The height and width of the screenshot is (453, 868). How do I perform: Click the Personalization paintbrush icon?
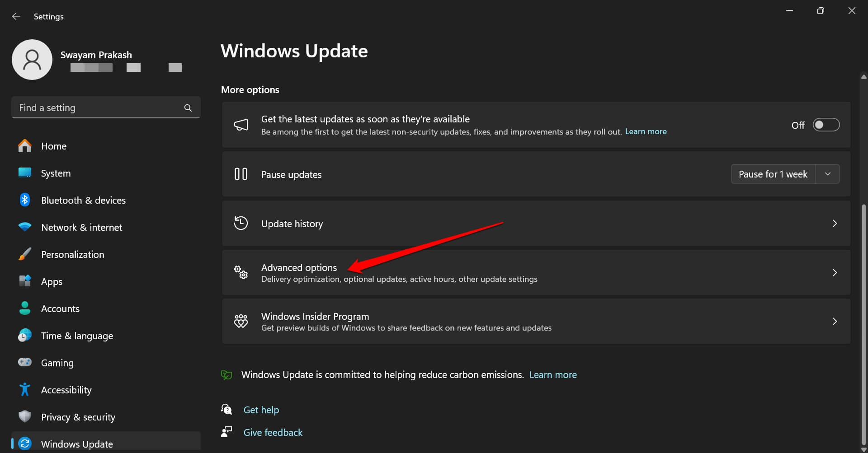click(25, 254)
